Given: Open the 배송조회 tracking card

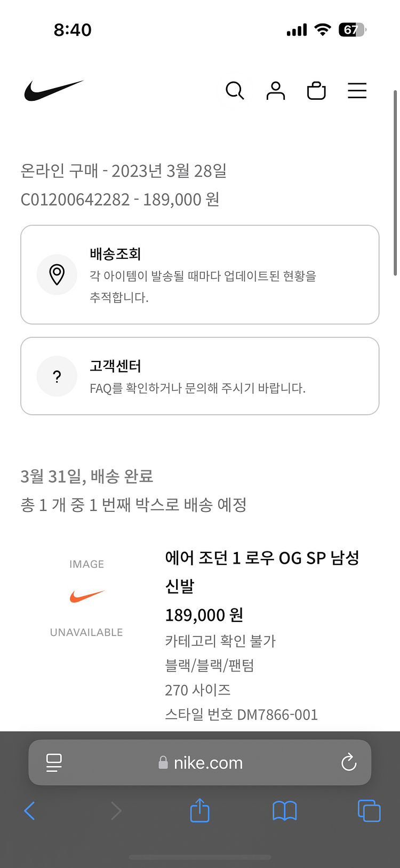Looking at the screenshot, I should [x=199, y=274].
